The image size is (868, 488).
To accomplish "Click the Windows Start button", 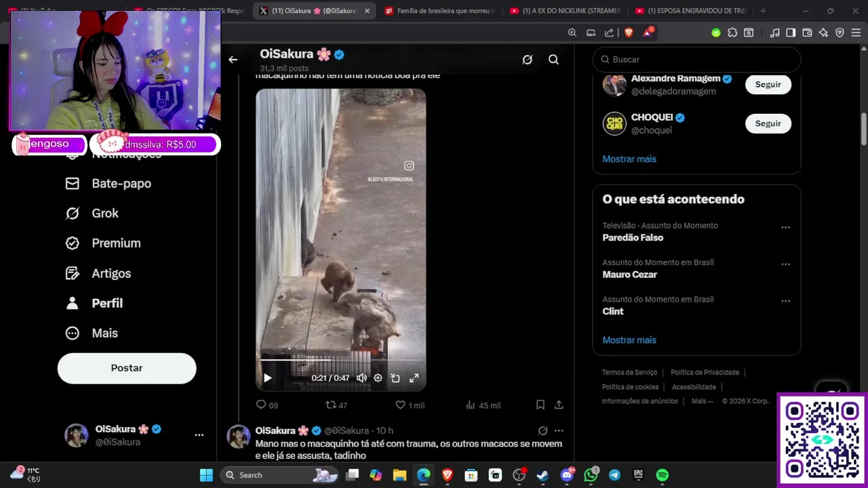I will tap(206, 475).
